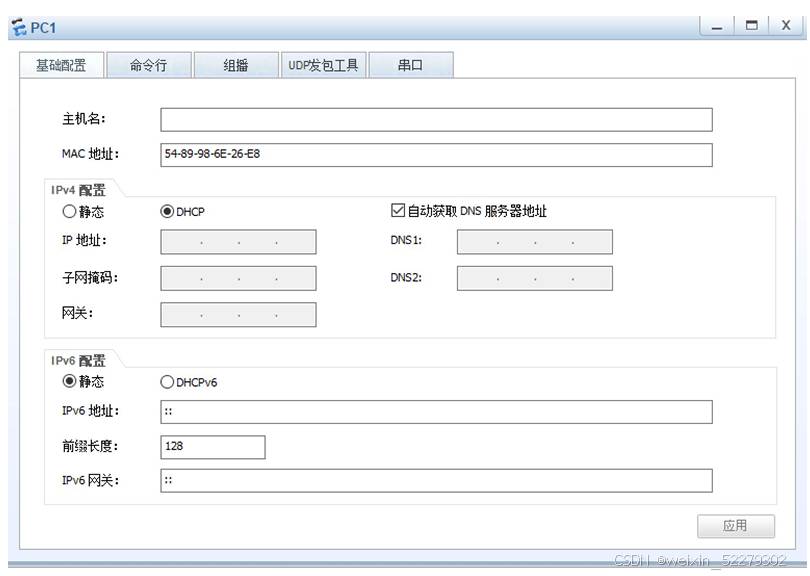Image resolution: width=810 pixels, height=576 pixels.
Task: Open the 组播 tab
Action: click(x=236, y=65)
